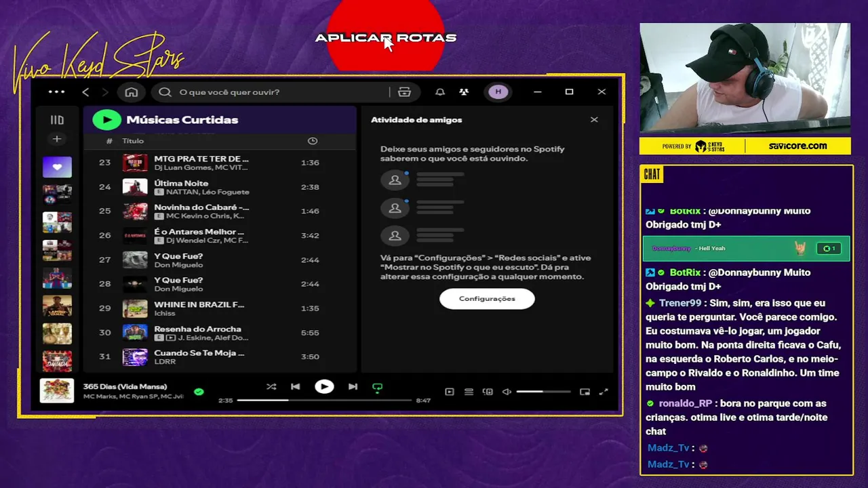Image resolution: width=868 pixels, height=488 pixels.
Task: Sort by duration clock icon
Action: pos(313,141)
